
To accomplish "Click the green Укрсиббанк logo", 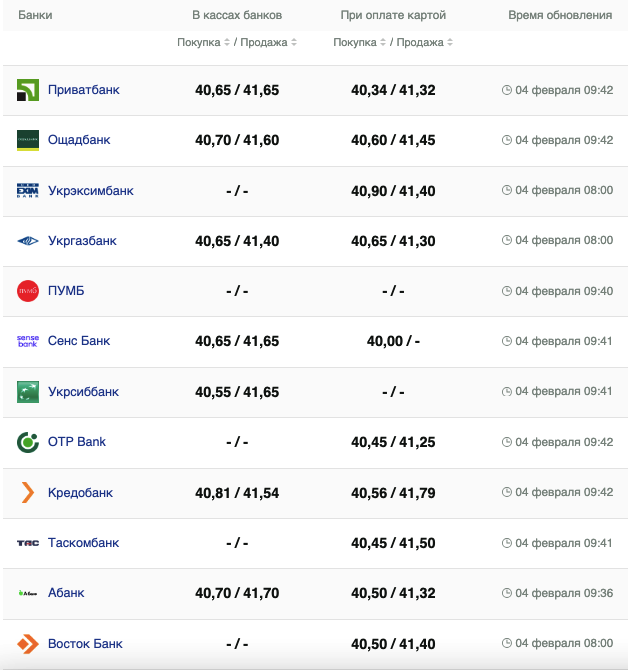I will coord(28,392).
